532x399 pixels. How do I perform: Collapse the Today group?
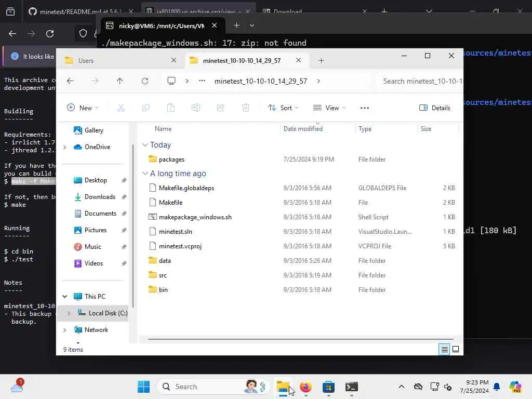(x=145, y=145)
